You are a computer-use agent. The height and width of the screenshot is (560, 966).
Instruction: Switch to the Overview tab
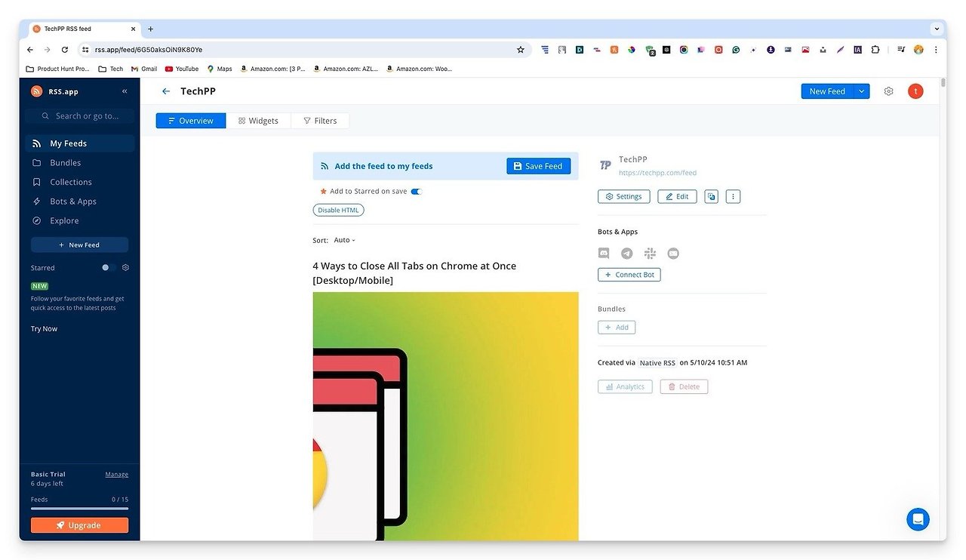pos(191,121)
